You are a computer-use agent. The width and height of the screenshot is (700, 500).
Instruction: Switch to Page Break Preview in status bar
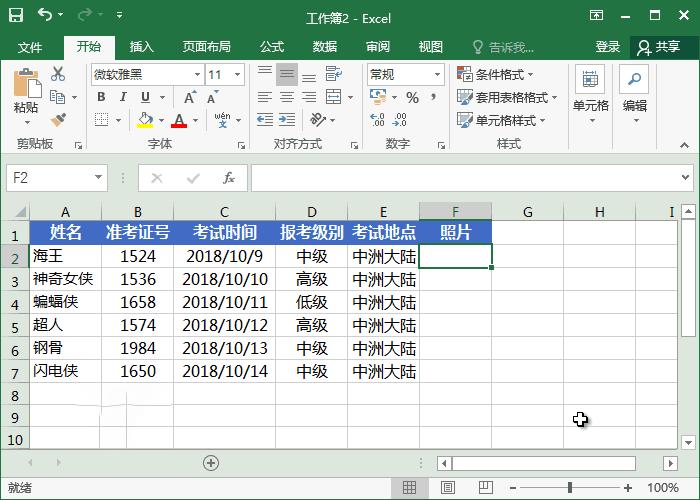[x=486, y=488]
